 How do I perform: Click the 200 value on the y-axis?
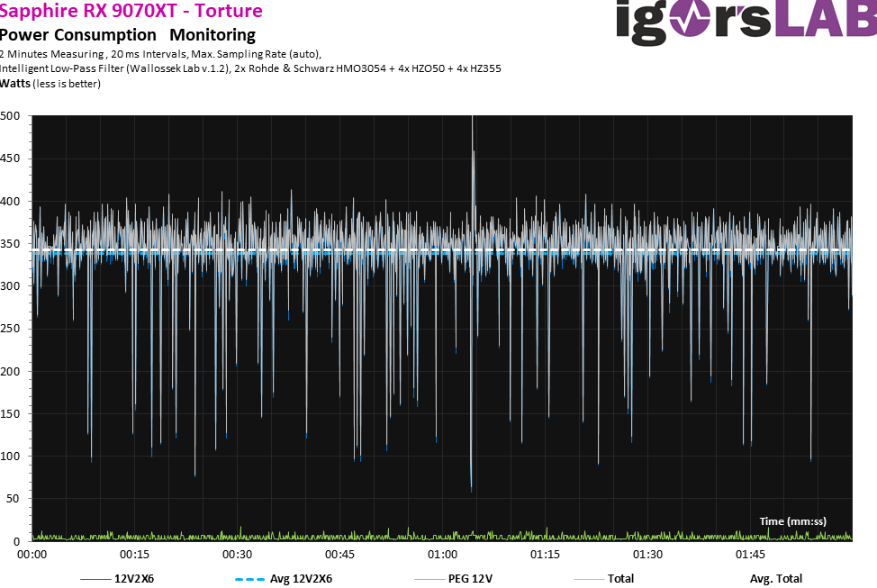pos(10,372)
